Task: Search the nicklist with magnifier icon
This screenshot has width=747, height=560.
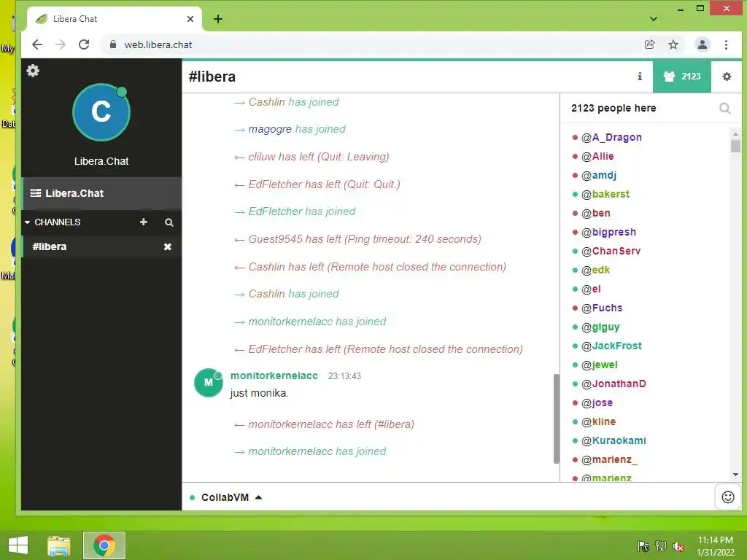Action: click(x=724, y=109)
